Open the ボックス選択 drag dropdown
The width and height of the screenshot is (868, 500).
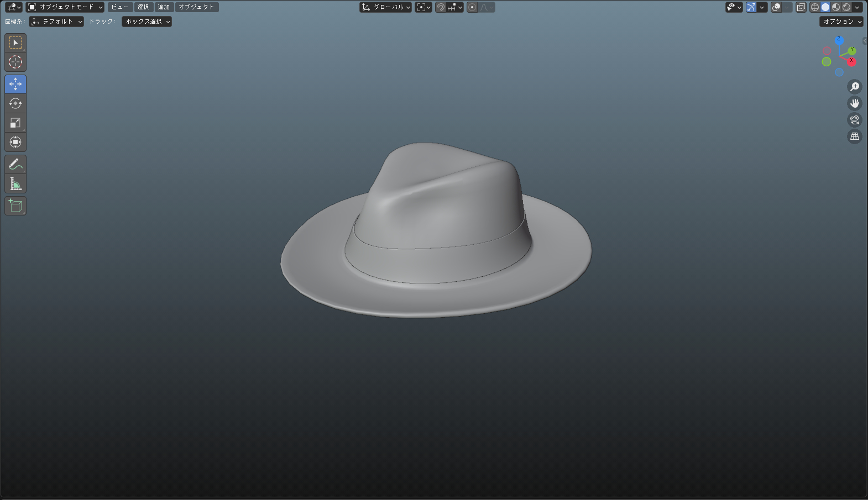tap(147, 22)
